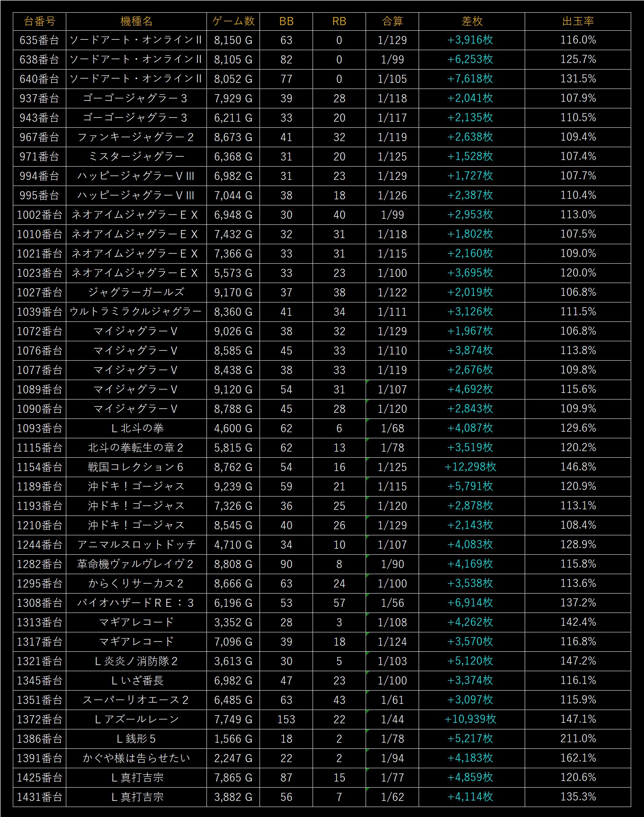Select the L銭形5 machine name

(136, 739)
